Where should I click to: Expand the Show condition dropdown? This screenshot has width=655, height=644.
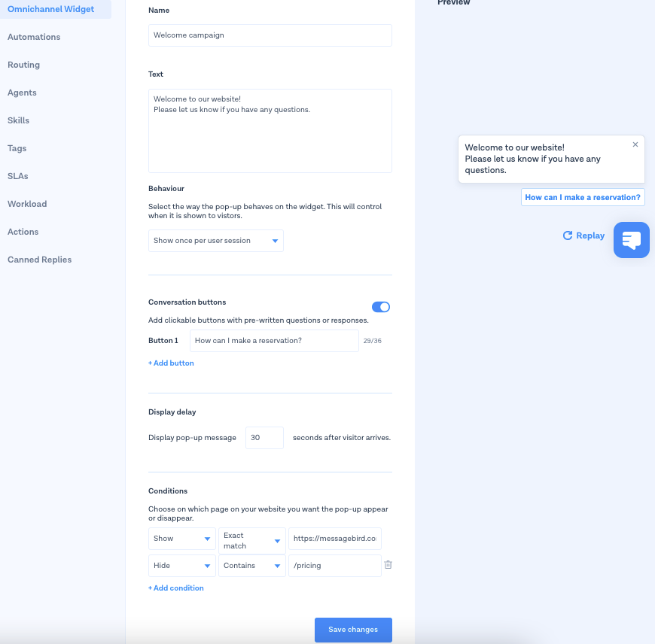click(x=182, y=539)
